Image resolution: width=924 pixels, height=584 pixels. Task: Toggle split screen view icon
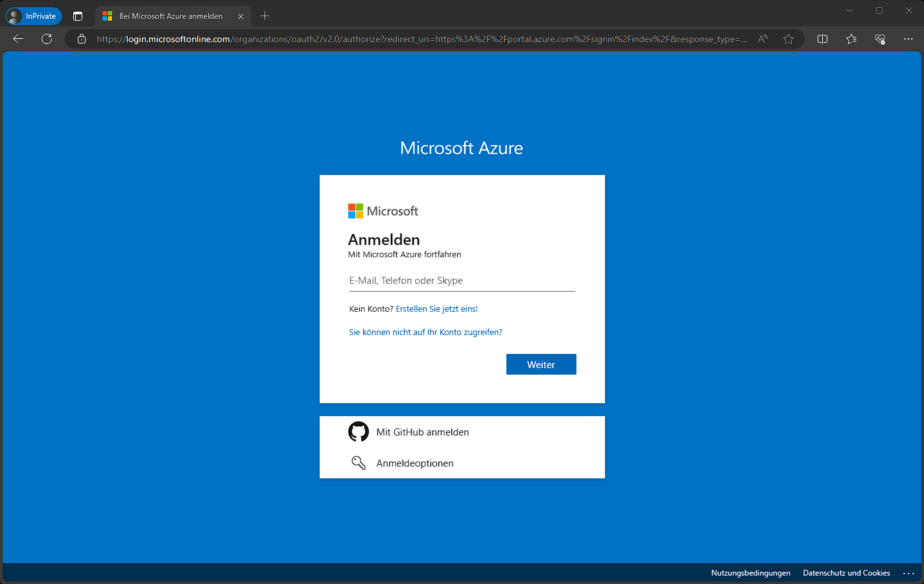pyautogui.click(x=822, y=39)
